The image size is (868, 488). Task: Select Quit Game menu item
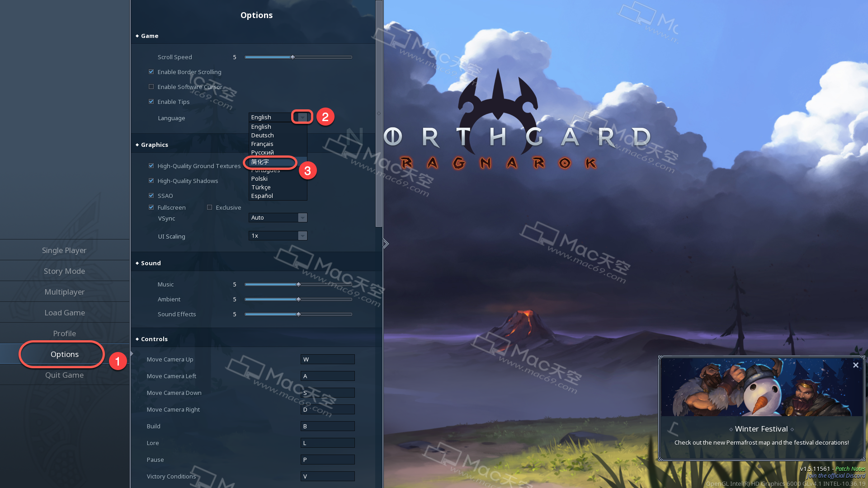[64, 374]
